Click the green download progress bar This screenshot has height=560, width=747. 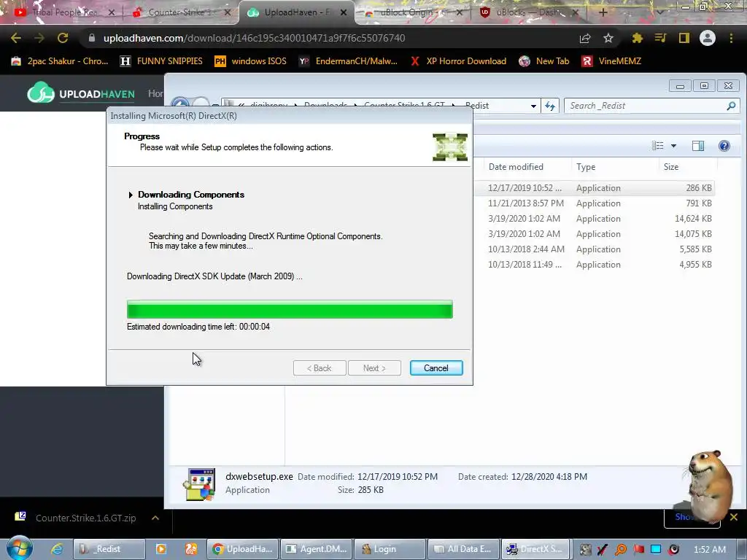[x=290, y=309]
